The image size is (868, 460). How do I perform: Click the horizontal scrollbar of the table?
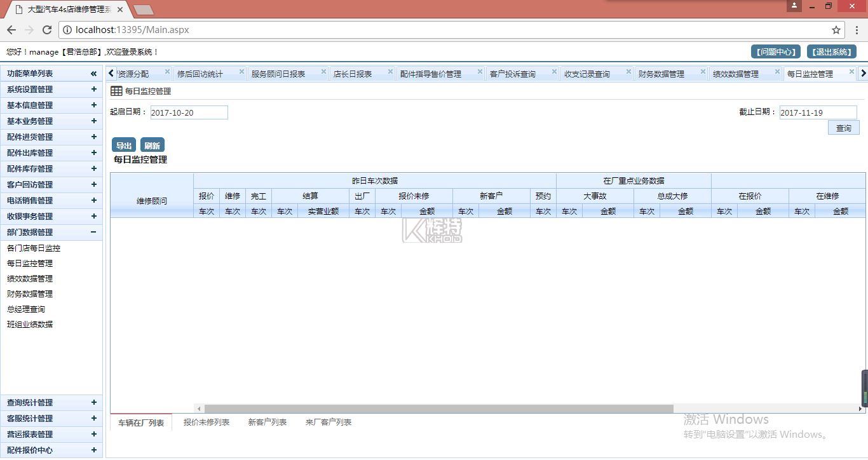pos(438,409)
